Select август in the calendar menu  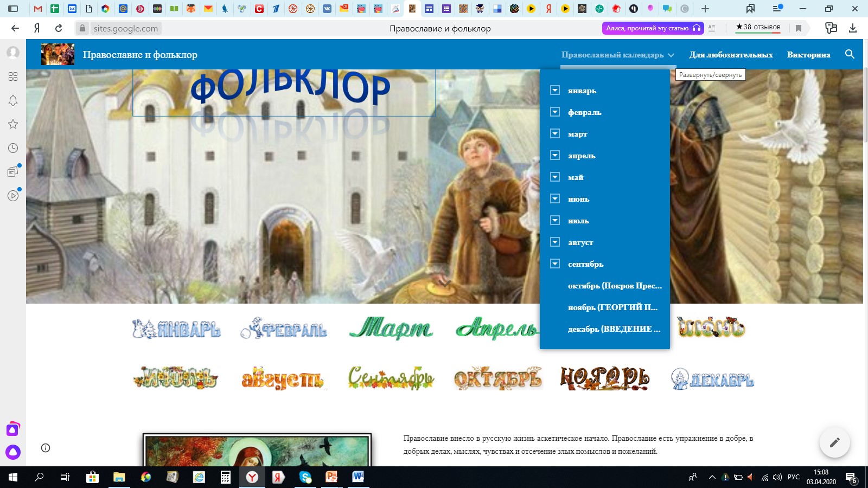[580, 242]
